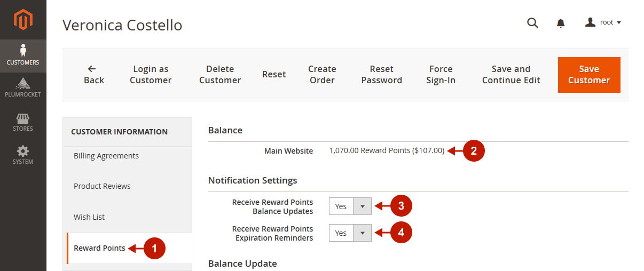
Task: Open the System sidebar menu
Action: tap(23, 155)
